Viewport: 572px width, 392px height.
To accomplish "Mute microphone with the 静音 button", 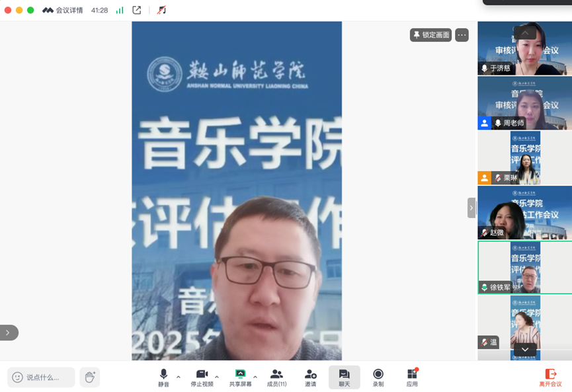I will click(163, 377).
